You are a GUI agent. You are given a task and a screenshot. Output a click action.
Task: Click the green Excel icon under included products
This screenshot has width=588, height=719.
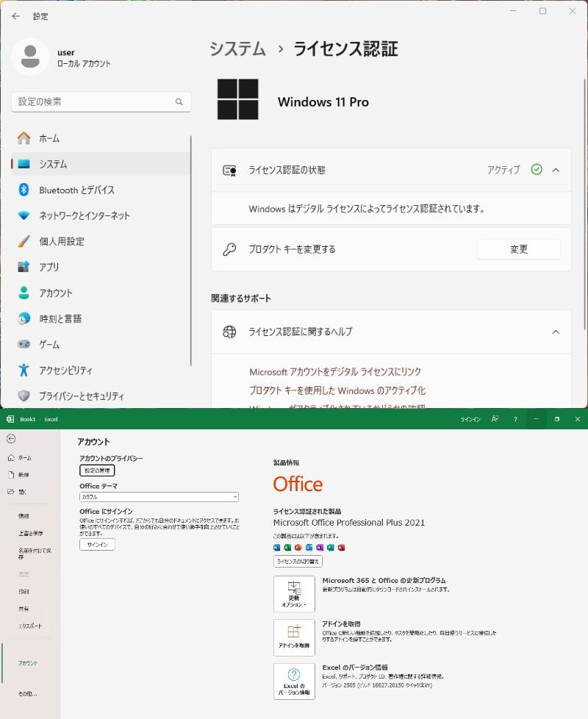tap(287, 548)
